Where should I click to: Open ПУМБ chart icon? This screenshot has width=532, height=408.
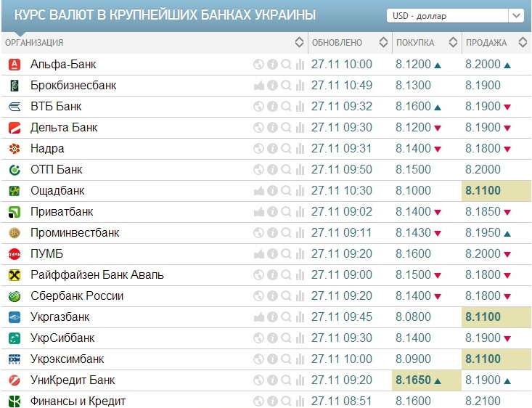pyautogui.click(x=300, y=253)
